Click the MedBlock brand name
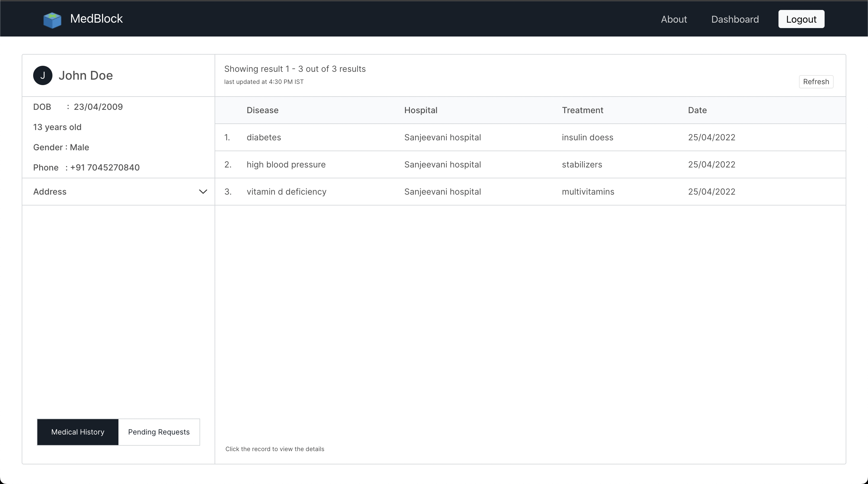The width and height of the screenshot is (868, 484). coord(96,18)
